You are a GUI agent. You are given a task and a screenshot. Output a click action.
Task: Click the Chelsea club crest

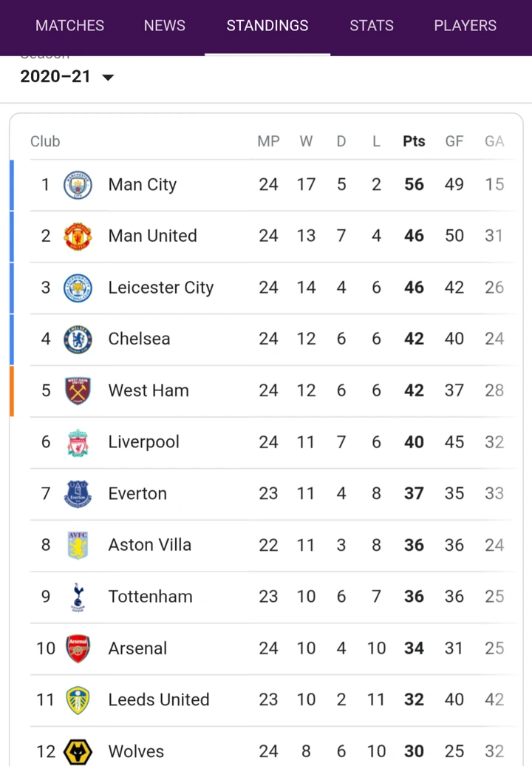tap(78, 339)
